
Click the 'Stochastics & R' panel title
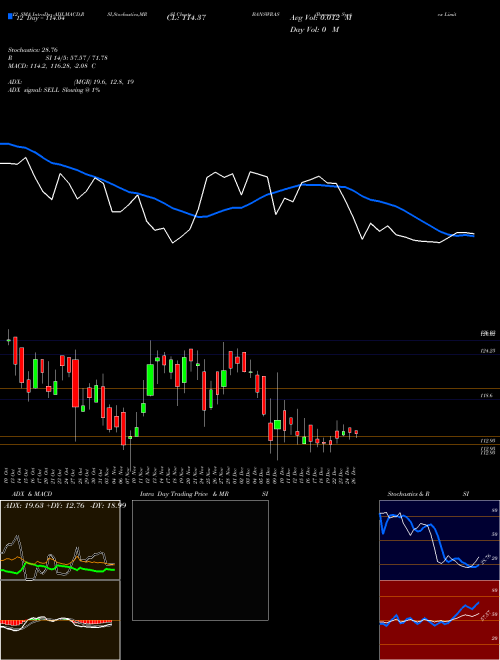tap(408, 494)
